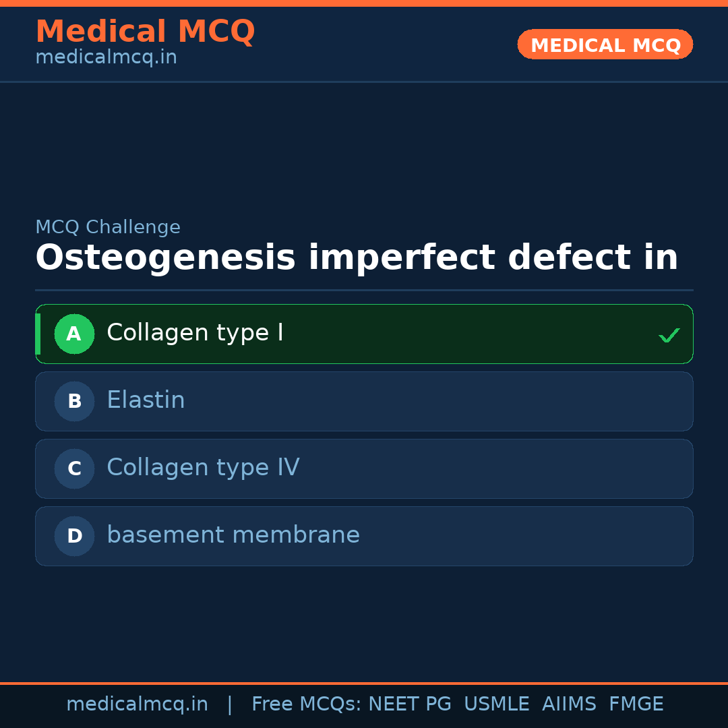This screenshot has height=728, width=728.
Task: Collapse the highlighted option A card
Action: [x=364, y=334]
